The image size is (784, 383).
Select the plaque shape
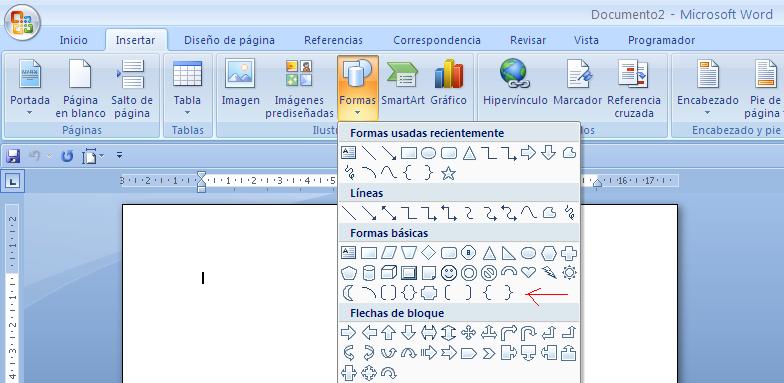428,292
